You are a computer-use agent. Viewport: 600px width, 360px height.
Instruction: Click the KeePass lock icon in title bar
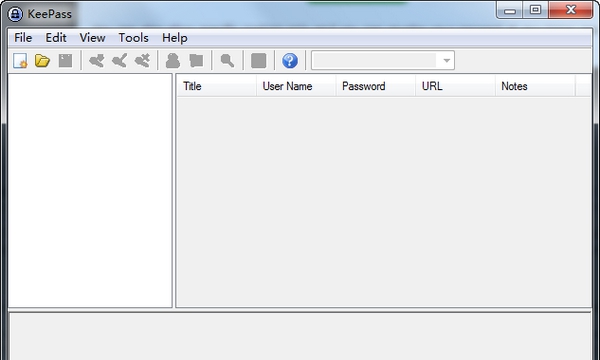tap(15, 14)
